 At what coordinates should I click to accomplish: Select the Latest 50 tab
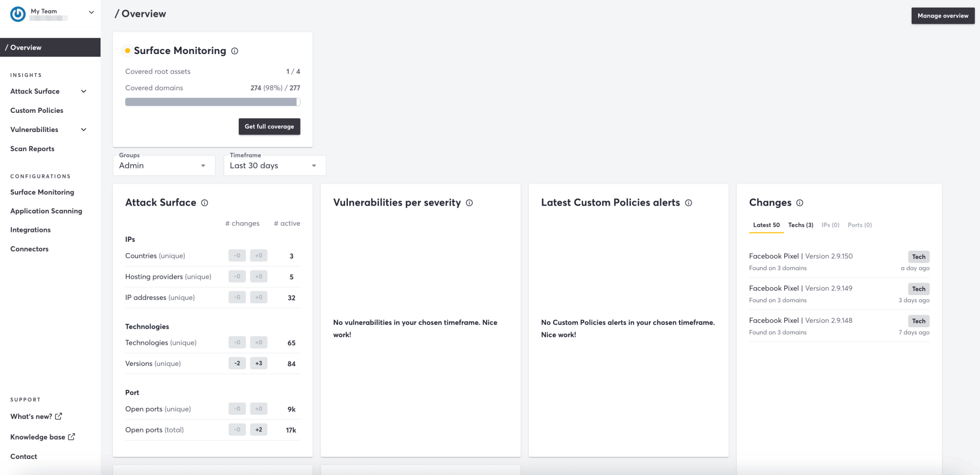tap(766, 225)
